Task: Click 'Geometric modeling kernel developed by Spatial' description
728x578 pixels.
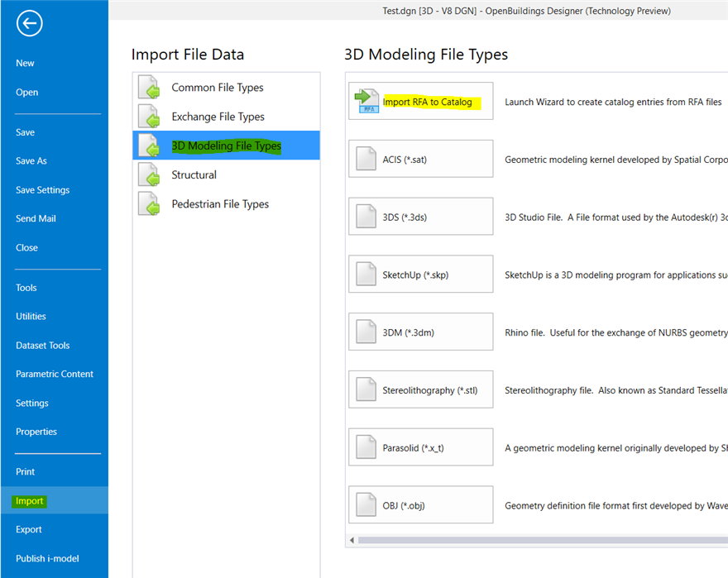Action: click(x=616, y=160)
